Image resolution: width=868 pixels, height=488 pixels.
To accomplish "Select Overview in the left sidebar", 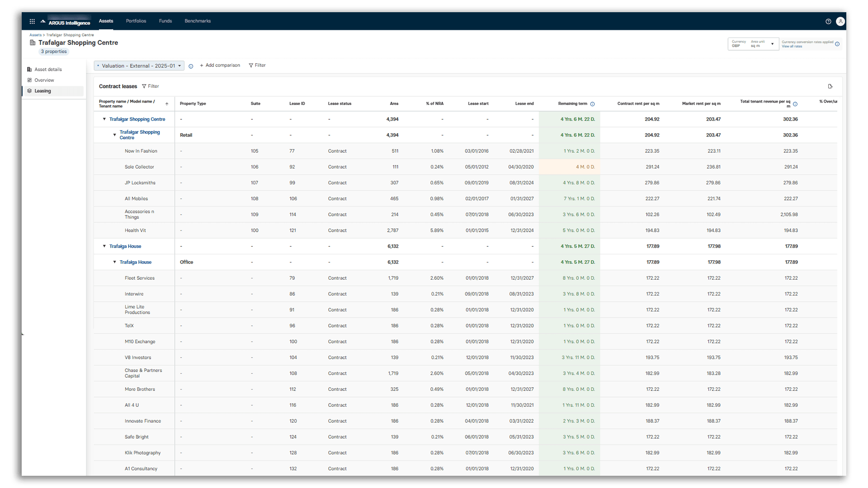I will [45, 80].
